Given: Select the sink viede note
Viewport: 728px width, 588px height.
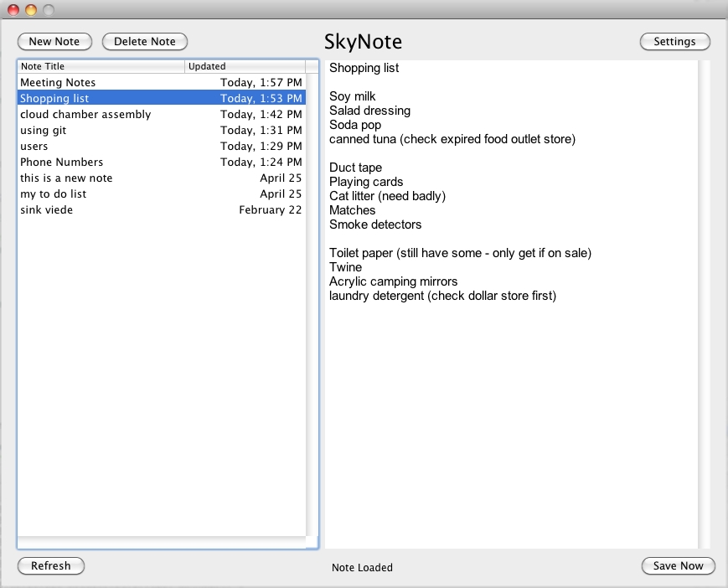Looking at the screenshot, I should 162,209.
